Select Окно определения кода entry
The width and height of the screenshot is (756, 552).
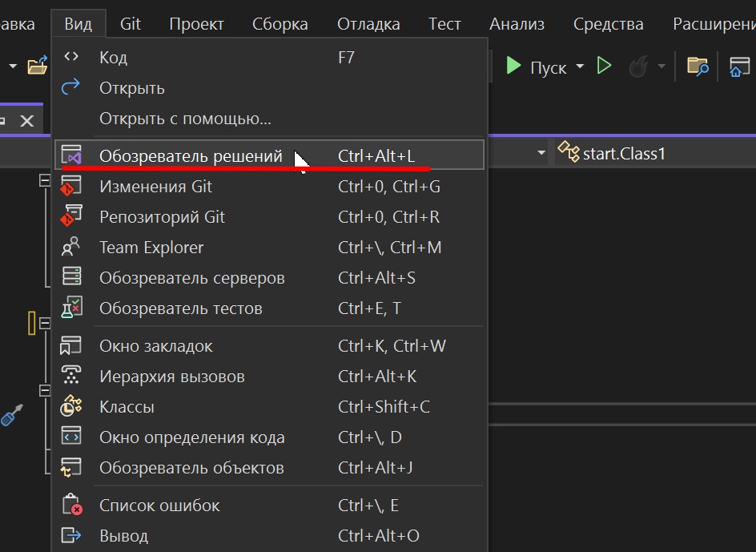click(x=269, y=437)
